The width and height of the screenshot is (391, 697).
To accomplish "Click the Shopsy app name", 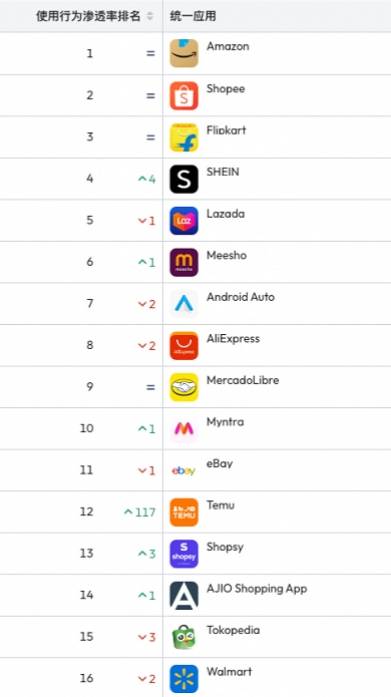I will tap(225, 547).
